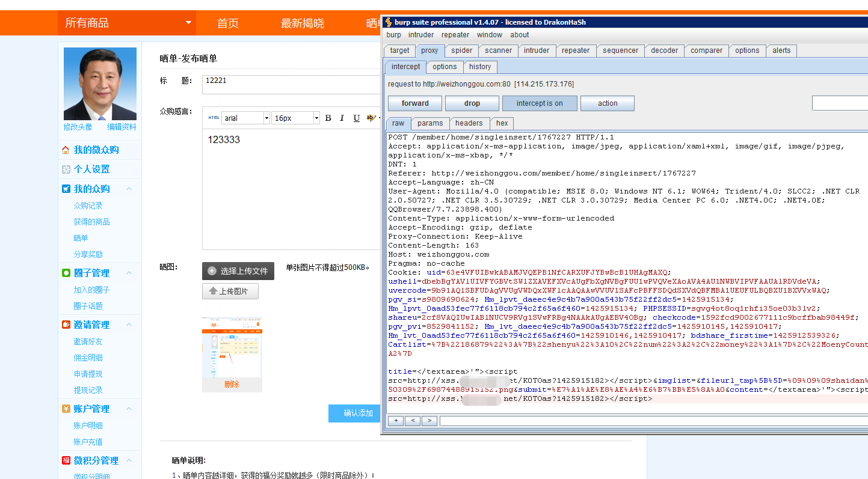
Task: Switch the request view to the params tab
Action: pos(430,123)
